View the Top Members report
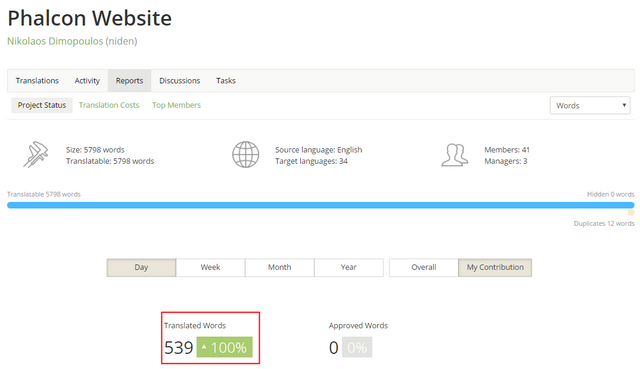 (176, 105)
